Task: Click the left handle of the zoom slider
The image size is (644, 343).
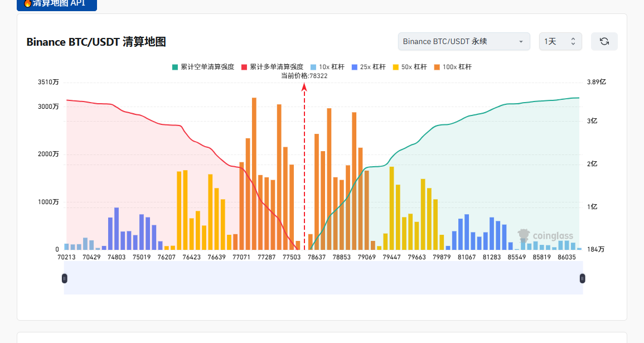Action: point(65,278)
